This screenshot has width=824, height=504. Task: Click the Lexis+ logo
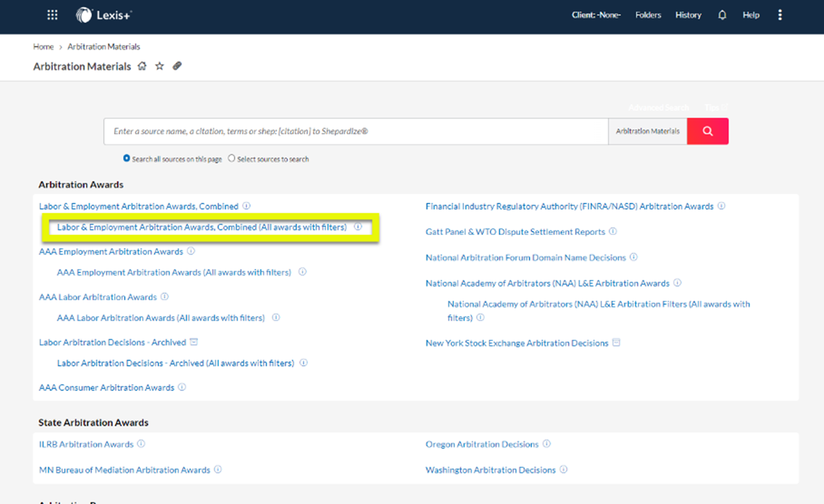(x=104, y=15)
